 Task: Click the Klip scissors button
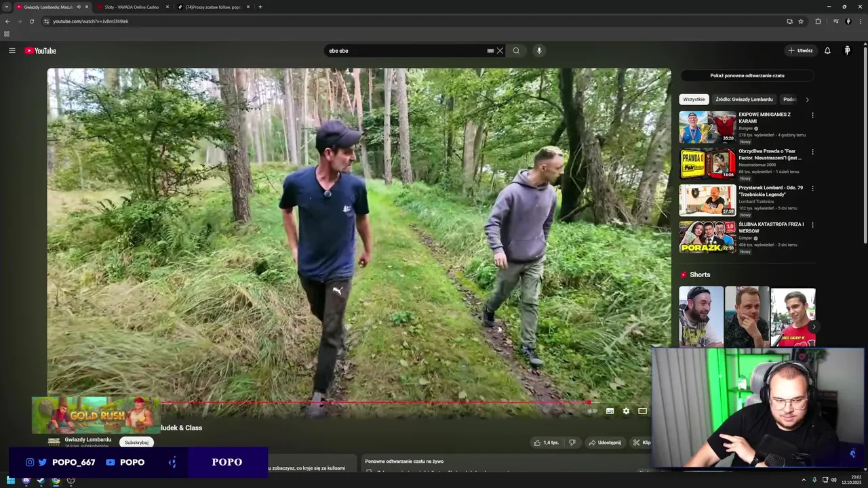coord(642,443)
